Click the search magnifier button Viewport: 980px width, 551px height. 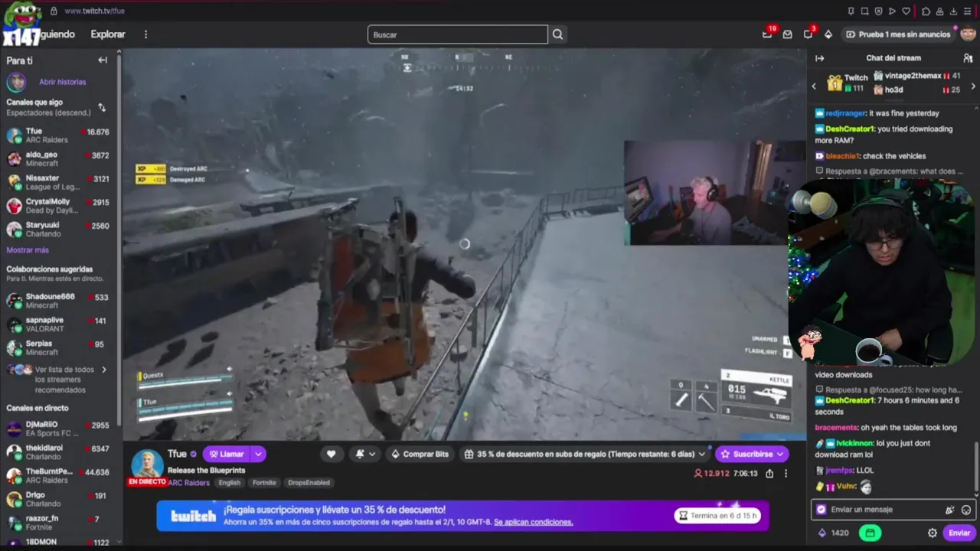coord(557,34)
